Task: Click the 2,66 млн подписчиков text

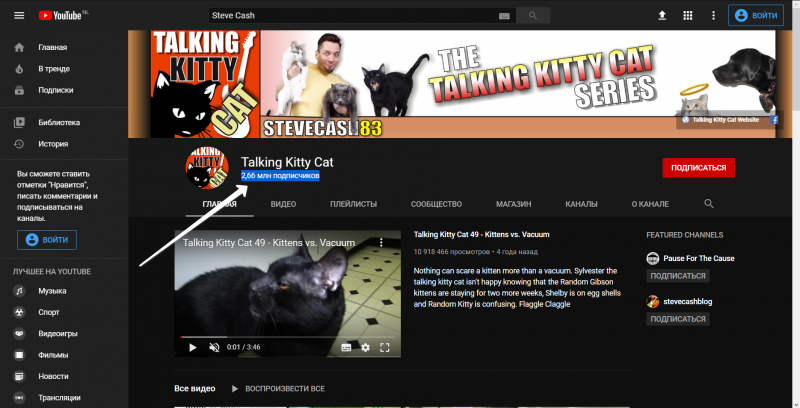Action: pos(280,176)
